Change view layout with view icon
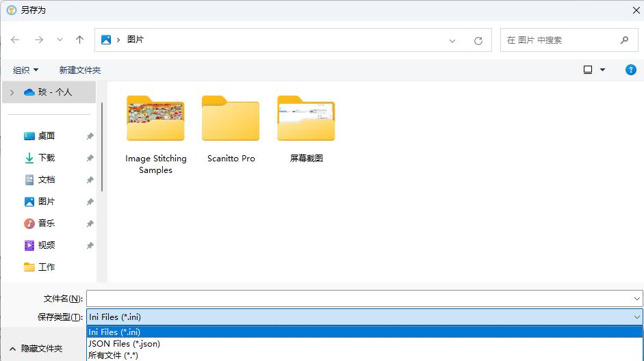The height and width of the screenshot is (361, 644). click(588, 70)
